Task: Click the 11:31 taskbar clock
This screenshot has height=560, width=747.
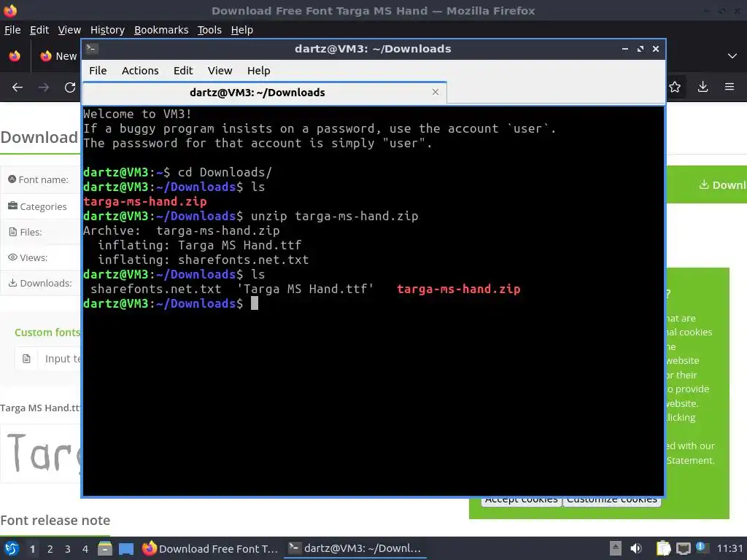Action: (x=729, y=548)
